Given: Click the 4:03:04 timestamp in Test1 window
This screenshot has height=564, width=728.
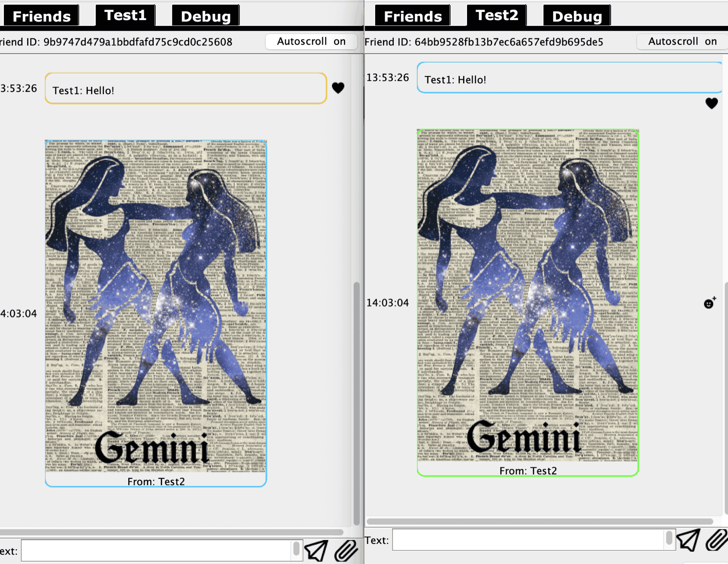Looking at the screenshot, I should pyautogui.click(x=19, y=314).
